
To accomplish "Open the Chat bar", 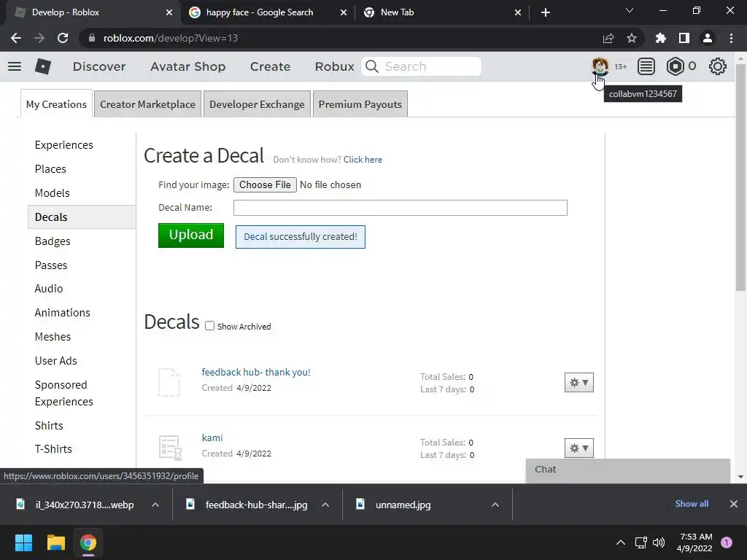I will (628, 470).
